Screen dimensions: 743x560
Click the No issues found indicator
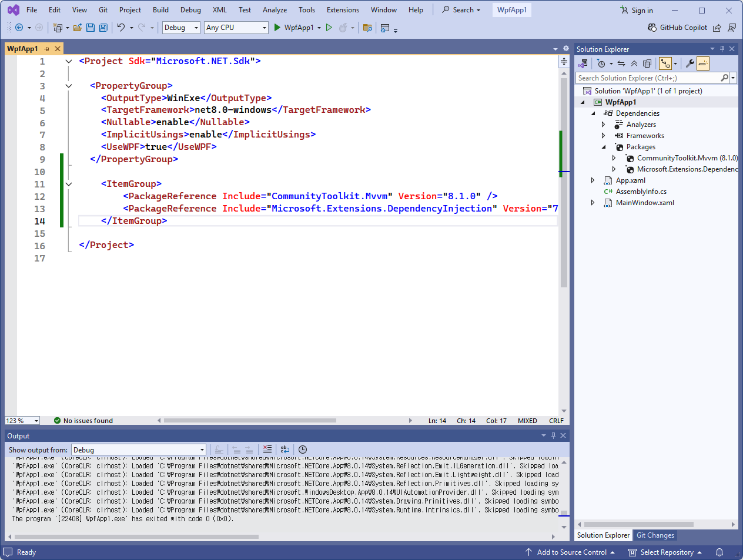(x=83, y=421)
